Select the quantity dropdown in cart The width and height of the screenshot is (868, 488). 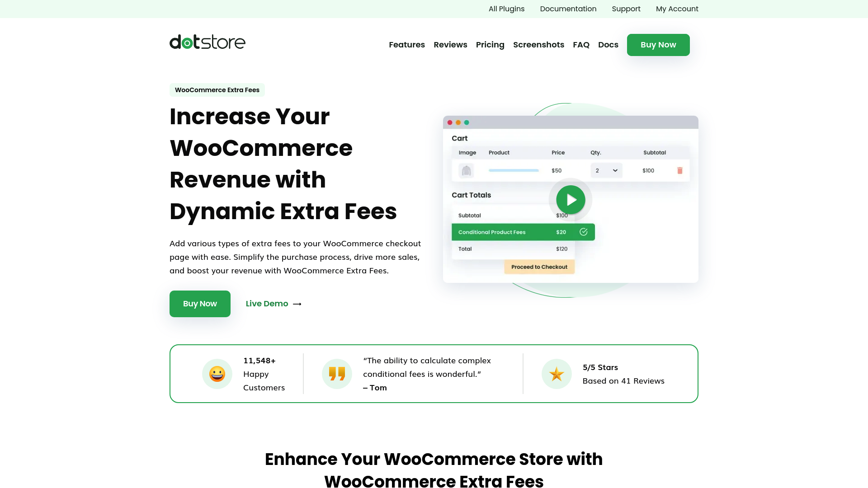point(604,170)
